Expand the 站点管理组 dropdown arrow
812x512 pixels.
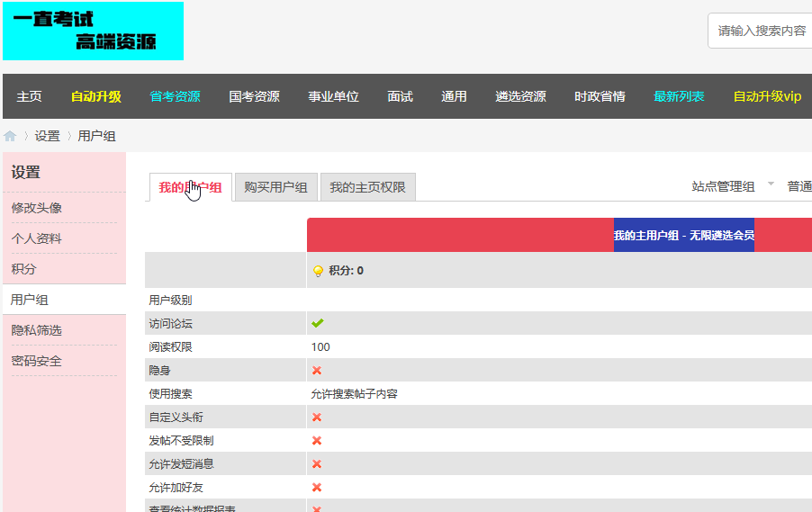(x=771, y=184)
